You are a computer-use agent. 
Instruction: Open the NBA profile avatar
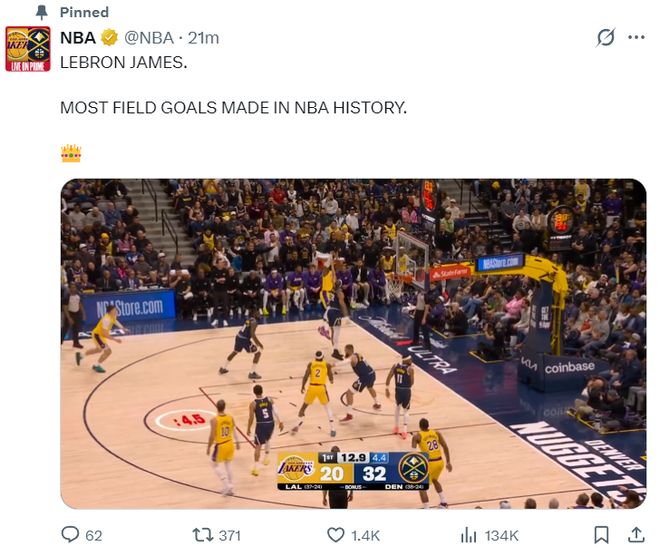click(x=28, y=49)
